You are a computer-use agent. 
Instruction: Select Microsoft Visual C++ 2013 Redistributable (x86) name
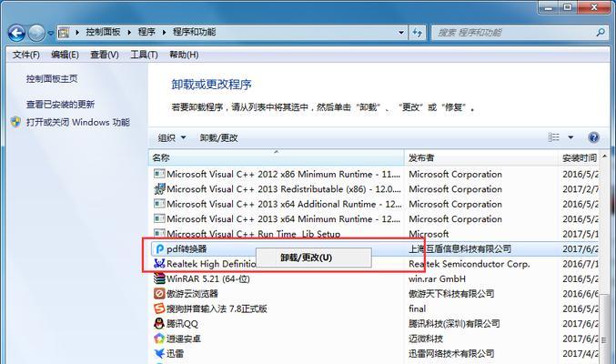[x=284, y=189]
